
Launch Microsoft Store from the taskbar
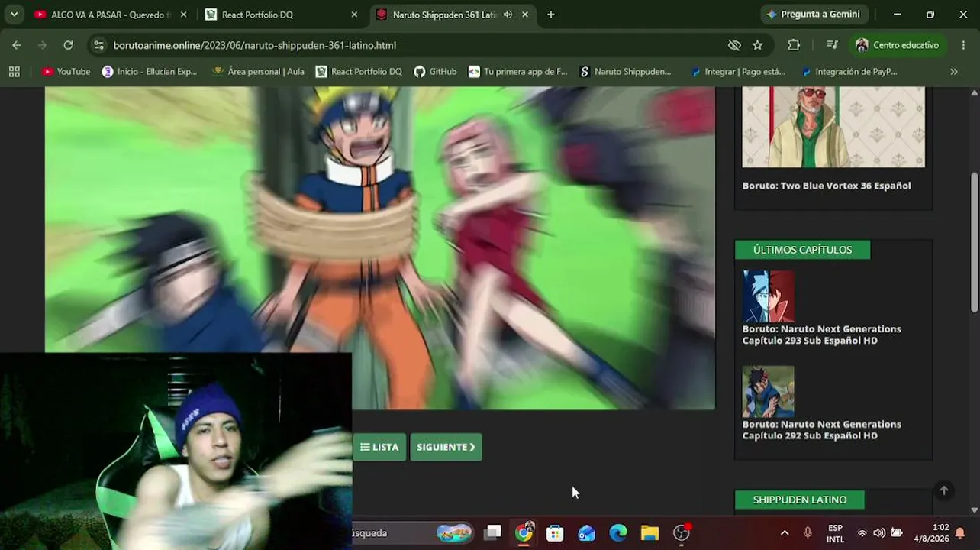tap(555, 532)
